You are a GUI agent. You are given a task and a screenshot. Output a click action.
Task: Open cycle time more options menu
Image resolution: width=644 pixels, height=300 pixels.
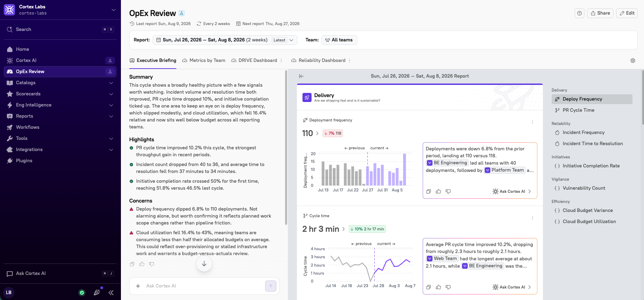[532, 218]
